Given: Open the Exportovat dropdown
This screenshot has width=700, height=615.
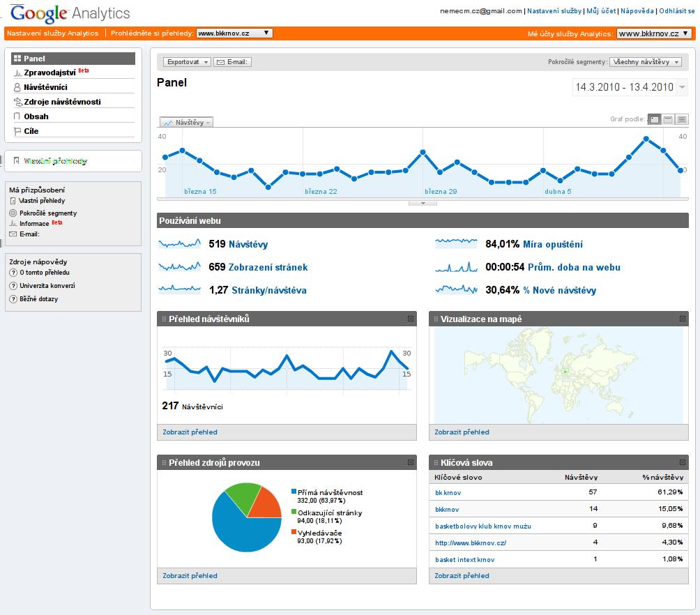Looking at the screenshot, I should point(187,62).
